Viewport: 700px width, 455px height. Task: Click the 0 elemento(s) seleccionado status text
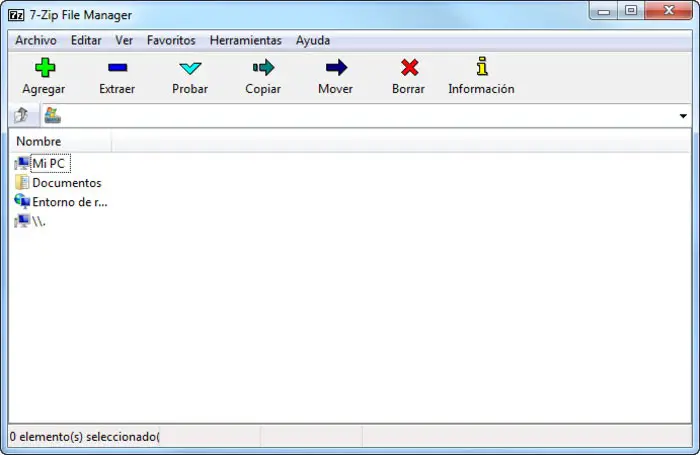(85, 437)
